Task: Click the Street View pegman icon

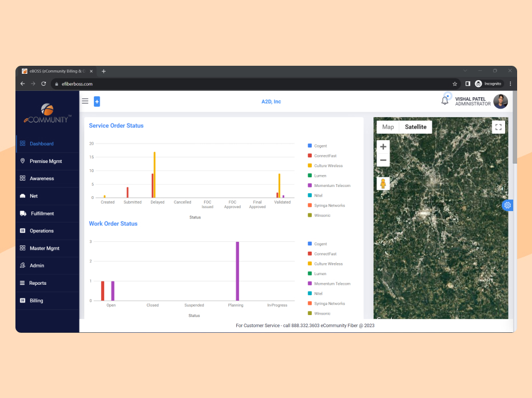Action: [383, 184]
